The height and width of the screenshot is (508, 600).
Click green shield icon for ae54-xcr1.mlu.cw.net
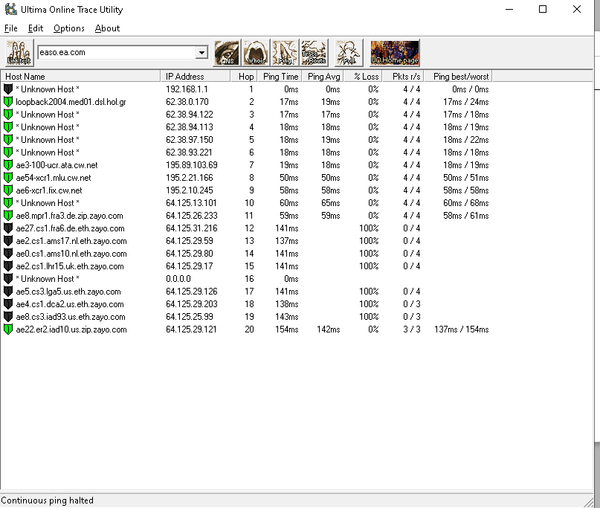(x=8, y=177)
